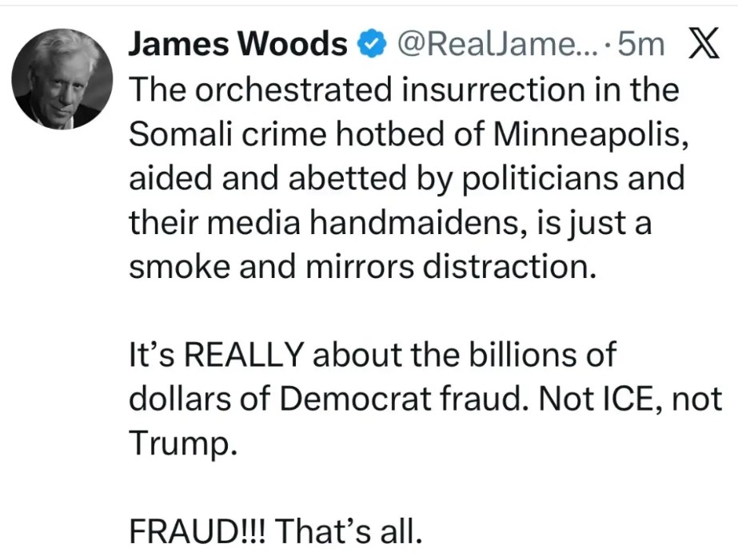Click the line "FRAUD!!! That's all."
This screenshot has width=738, height=560.
pos(274,530)
